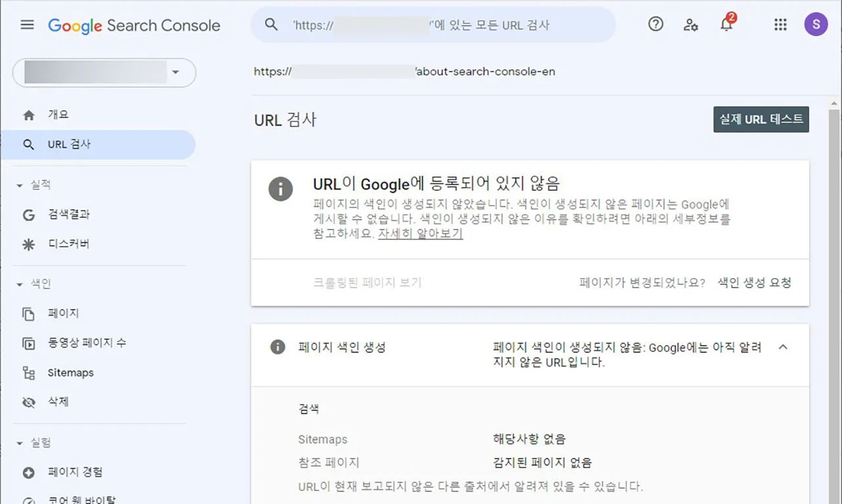Viewport: 842px width, 504px height.
Task: Click the plus circle icon for 페이지 경험
Action: point(28,472)
